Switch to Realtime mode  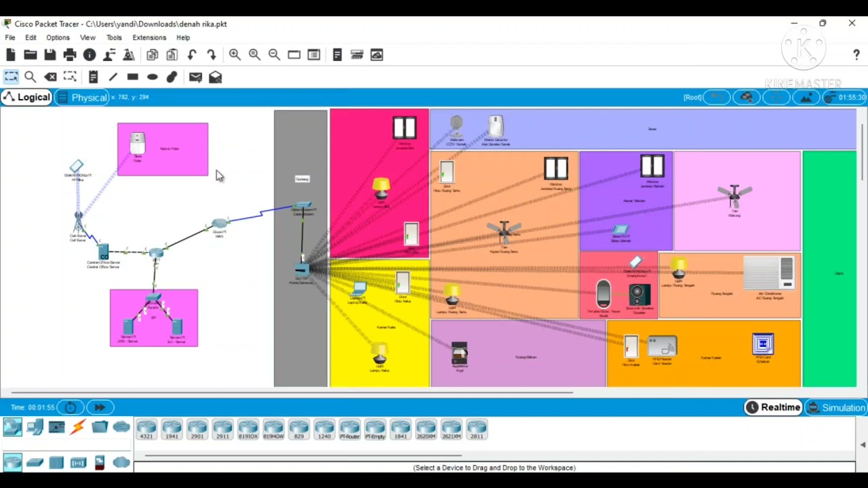click(x=773, y=407)
